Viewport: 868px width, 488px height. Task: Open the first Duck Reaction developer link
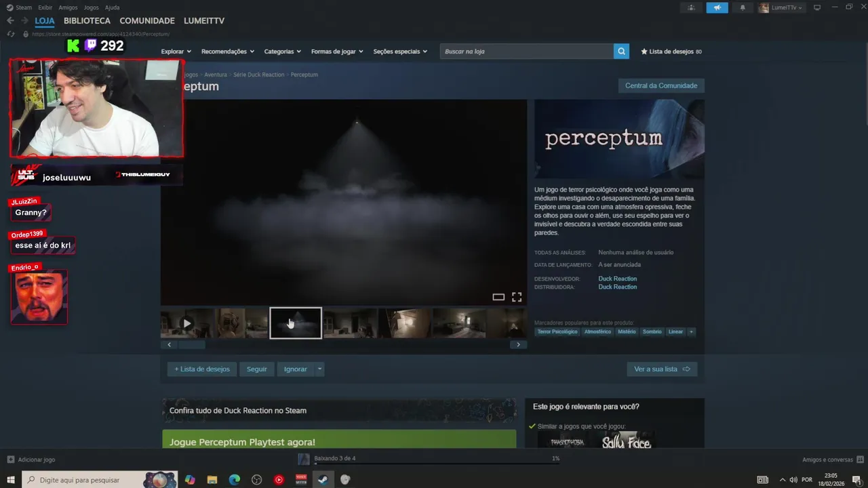pyautogui.click(x=618, y=279)
